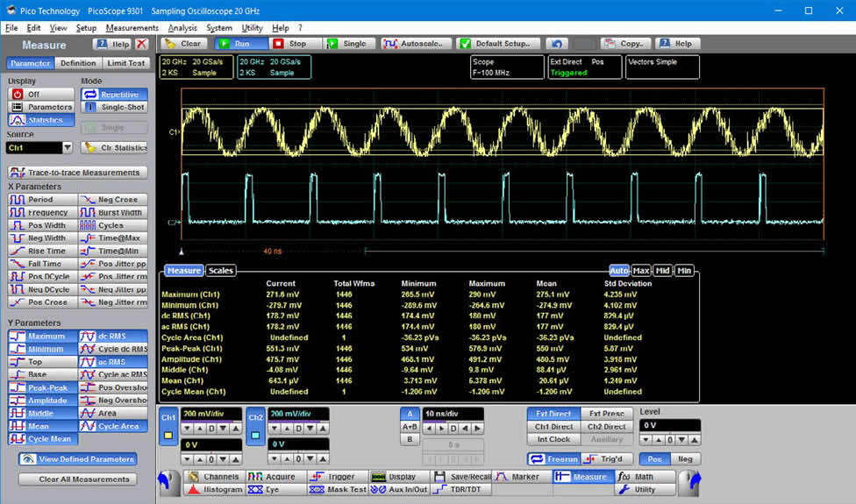
Task: Toggle Statistics display mode
Action: 41,120
